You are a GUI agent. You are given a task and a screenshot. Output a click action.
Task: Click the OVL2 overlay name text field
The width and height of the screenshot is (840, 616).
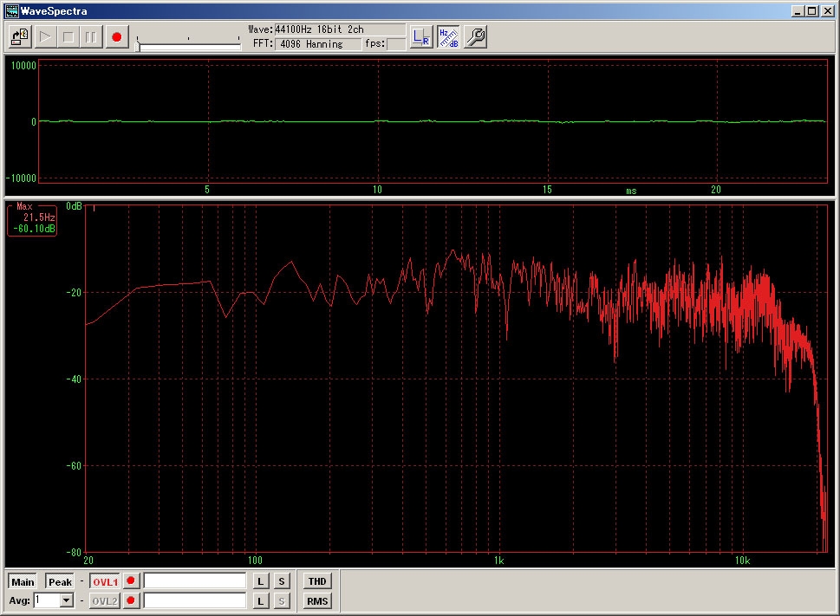point(195,600)
